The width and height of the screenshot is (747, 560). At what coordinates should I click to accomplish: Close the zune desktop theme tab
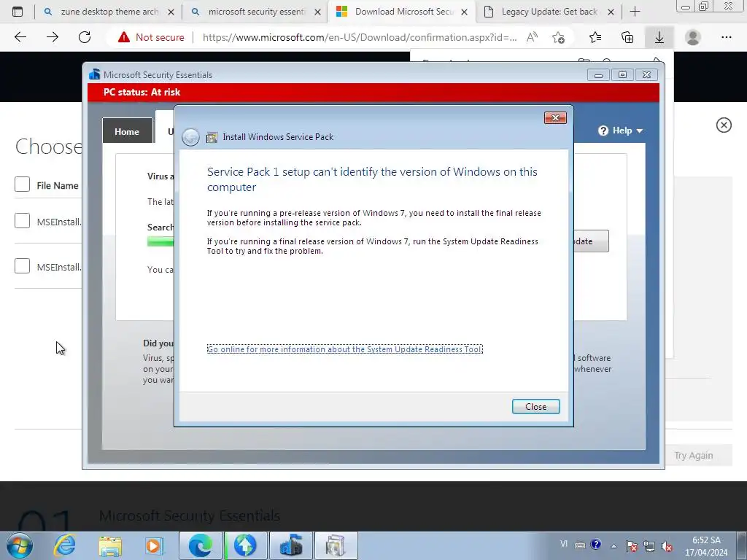171,12
